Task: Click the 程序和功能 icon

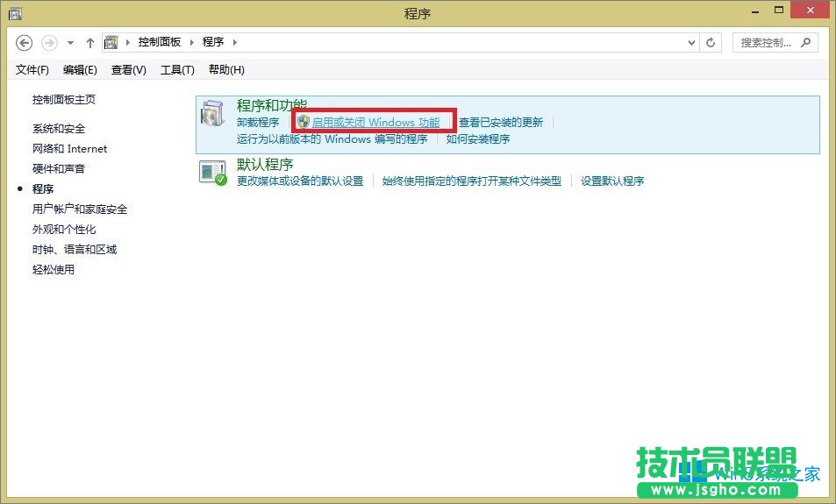Action: 213,113
